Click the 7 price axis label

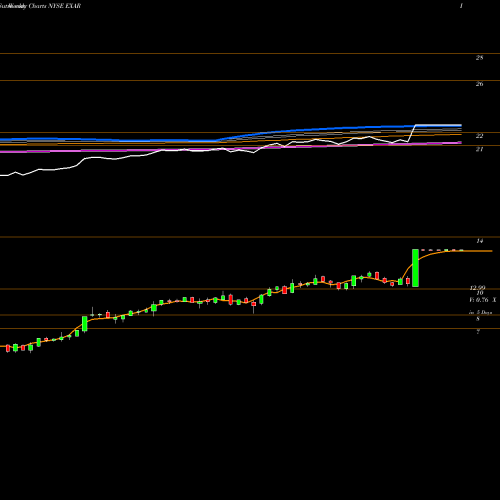click(478, 332)
